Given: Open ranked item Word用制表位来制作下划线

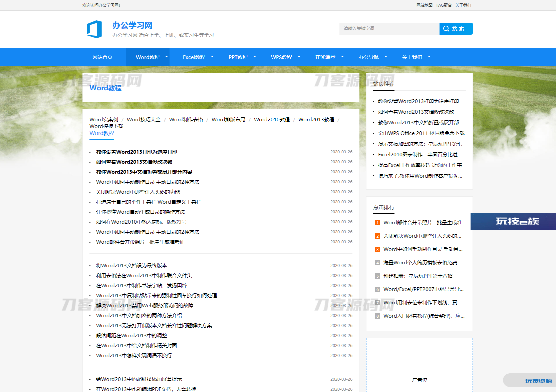Looking at the screenshot, I should tap(422, 302).
